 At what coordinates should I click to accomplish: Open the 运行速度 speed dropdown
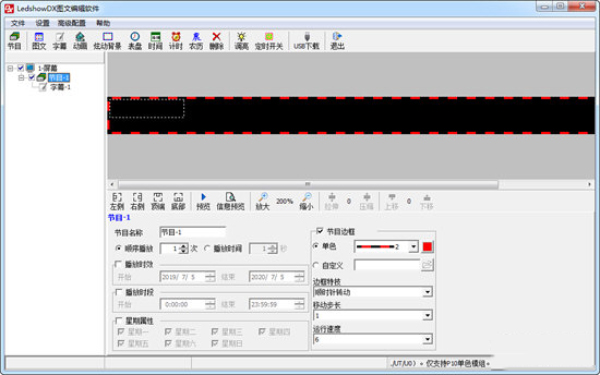click(x=427, y=339)
